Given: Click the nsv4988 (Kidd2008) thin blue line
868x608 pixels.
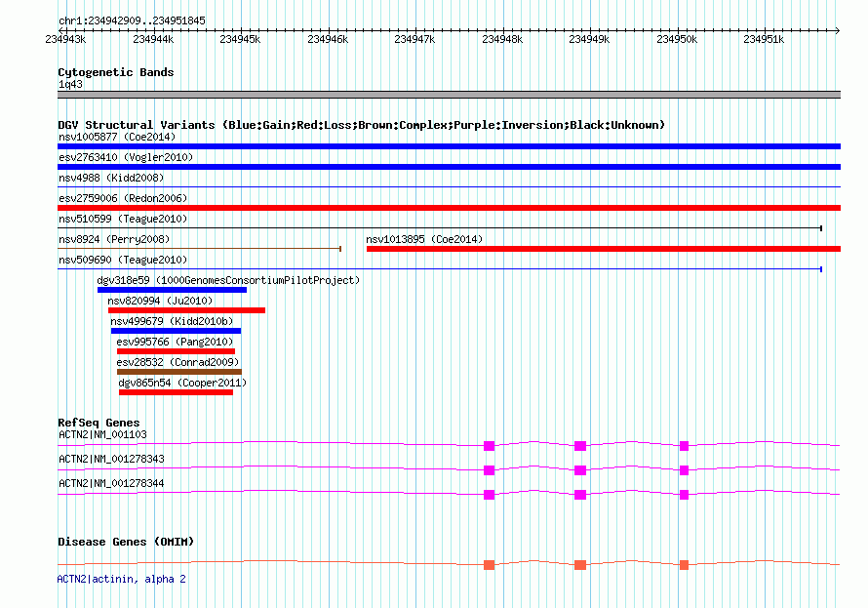Looking at the screenshot, I should (449, 187).
